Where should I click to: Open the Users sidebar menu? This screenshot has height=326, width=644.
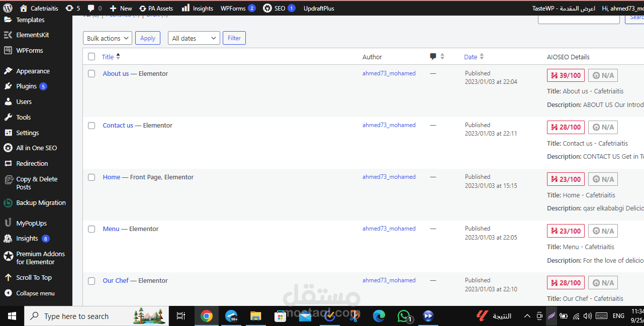24,101
